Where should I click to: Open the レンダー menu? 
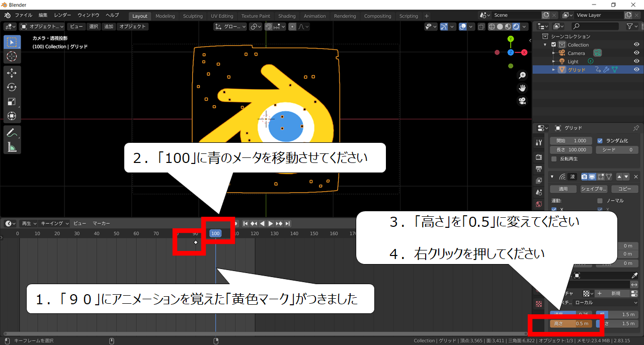click(62, 16)
